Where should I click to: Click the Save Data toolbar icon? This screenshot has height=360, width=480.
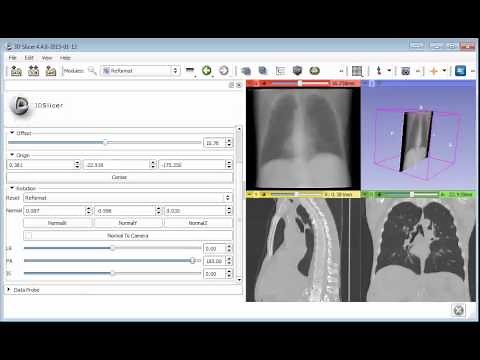click(51, 71)
